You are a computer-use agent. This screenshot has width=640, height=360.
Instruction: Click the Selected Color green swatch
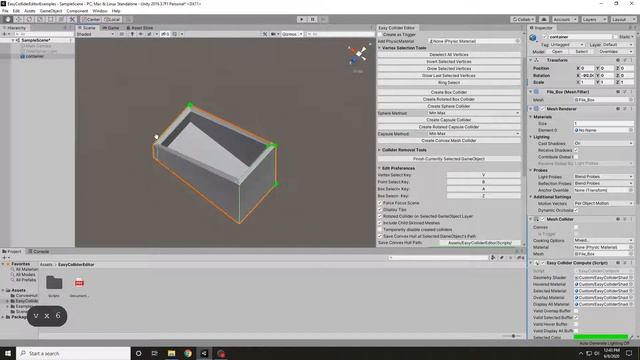[x=601, y=337]
